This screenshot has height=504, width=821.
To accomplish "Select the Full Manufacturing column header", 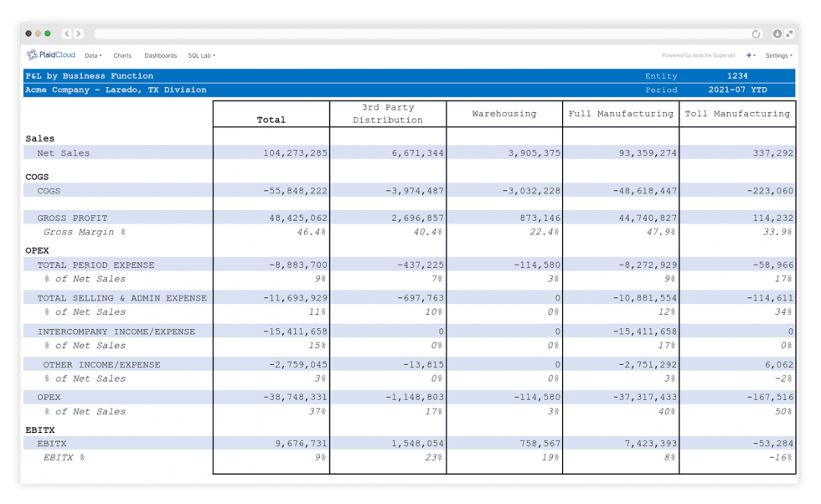I will (x=621, y=114).
